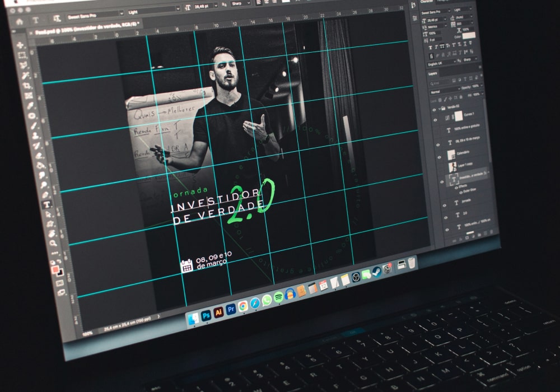Open the English: UK language dropdown

442,63
